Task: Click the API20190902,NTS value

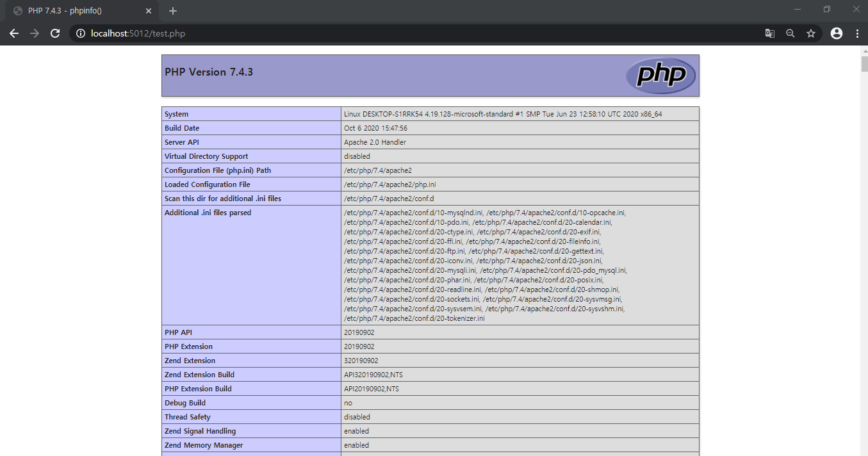Action: (x=372, y=389)
